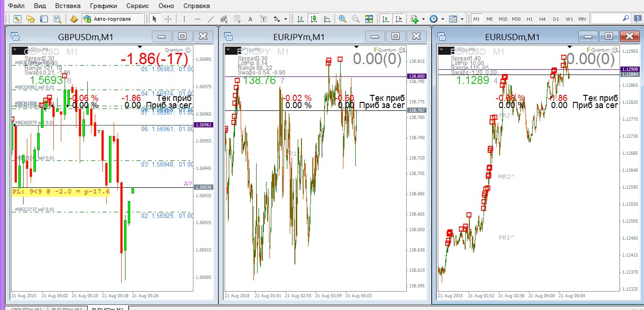Click the search magnifier icon

click(626, 18)
